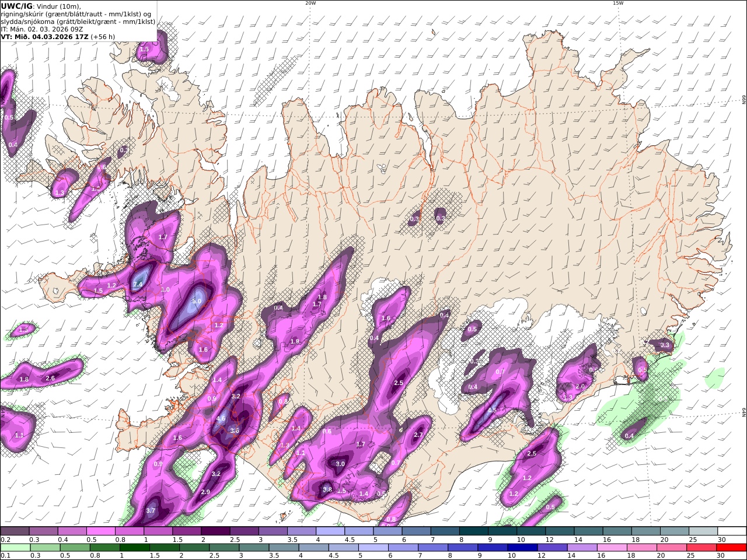Image resolution: width=747 pixels, height=560 pixels.
Task: Click the 2.9 precipitation value on the map
Action: click(x=205, y=492)
